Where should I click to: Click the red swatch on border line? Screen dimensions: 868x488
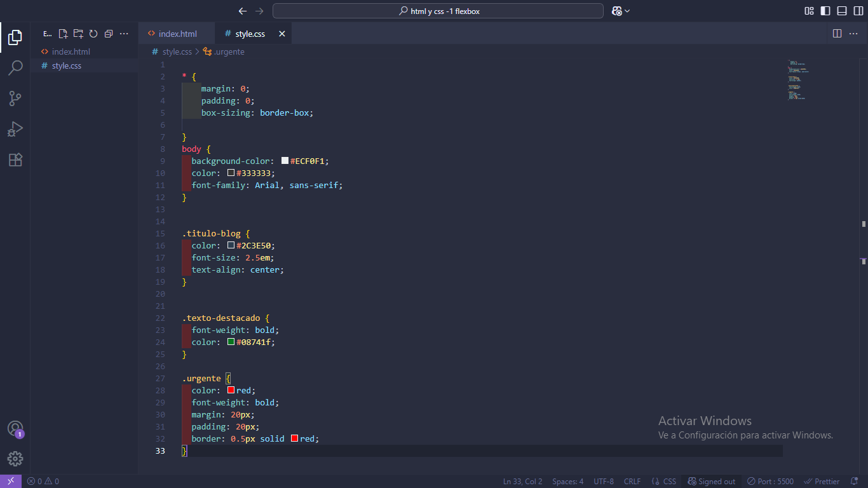pyautogui.click(x=295, y=439)
